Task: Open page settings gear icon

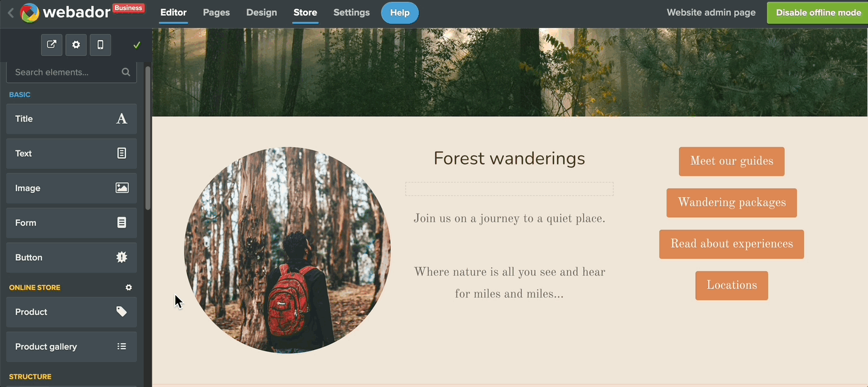Action: 76,44
